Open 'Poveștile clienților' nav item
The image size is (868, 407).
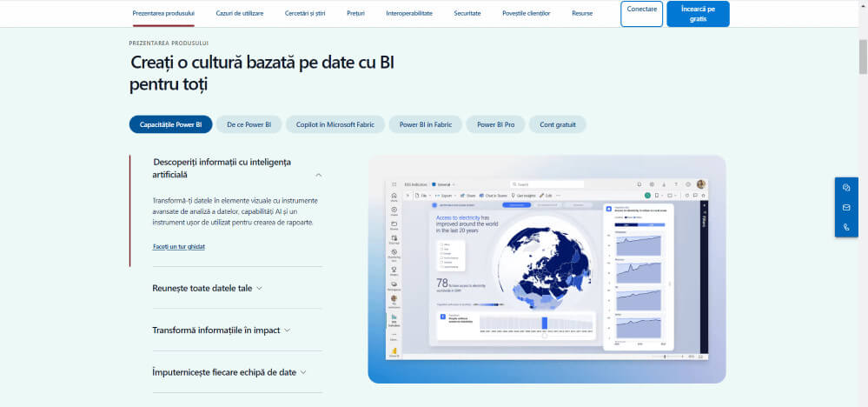click(x=527, y=13)
